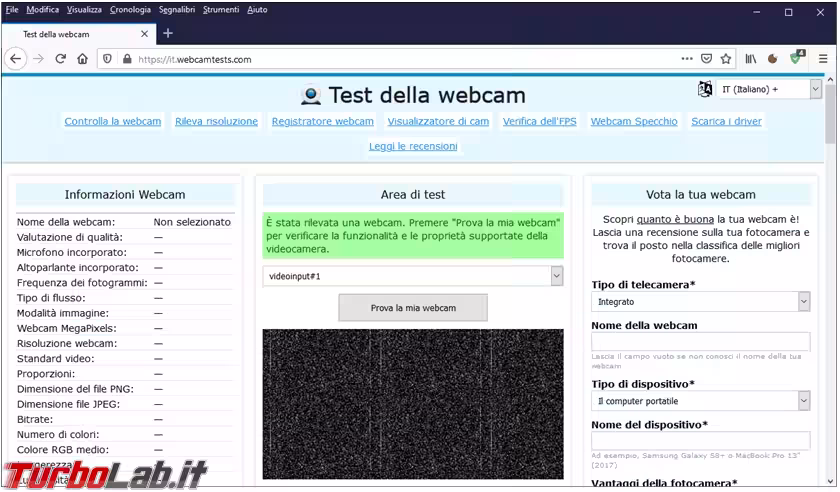Open the Segnalibri menu

click(177, 10)
